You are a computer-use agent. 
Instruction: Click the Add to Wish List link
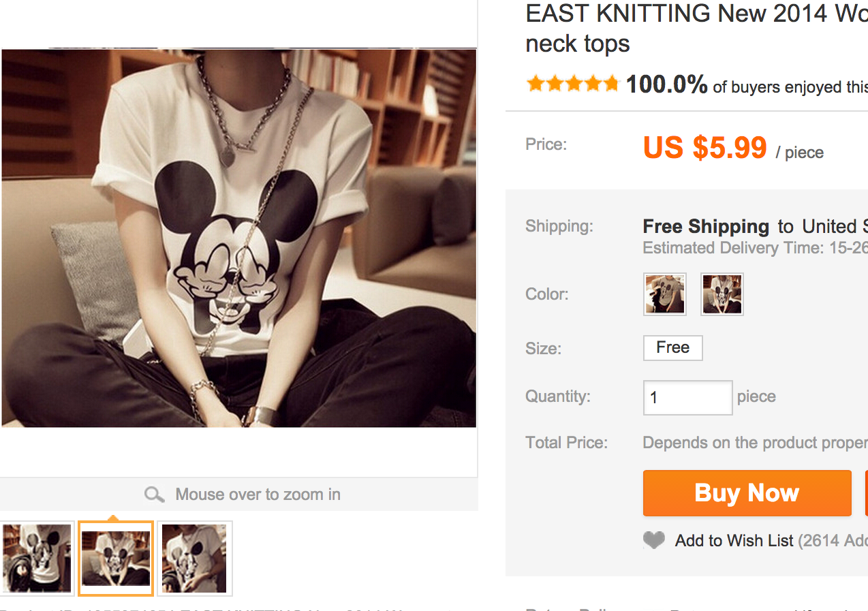coord(734,541)
